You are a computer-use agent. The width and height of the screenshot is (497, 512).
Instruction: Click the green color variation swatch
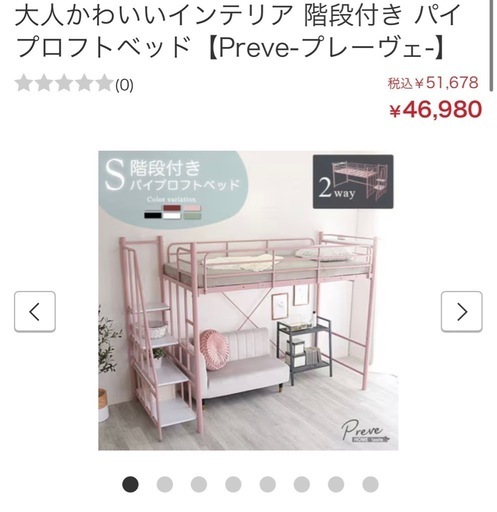[x=192, y=215]
